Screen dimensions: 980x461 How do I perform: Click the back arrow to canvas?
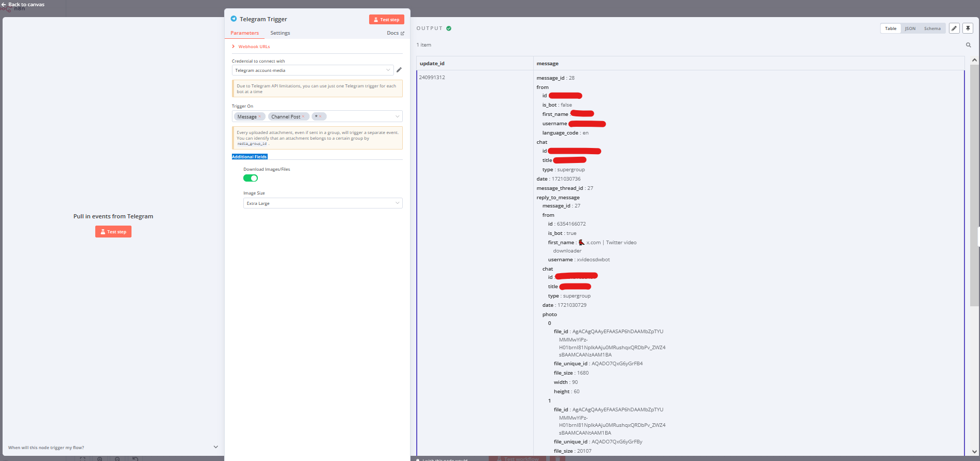coord(4,5)
